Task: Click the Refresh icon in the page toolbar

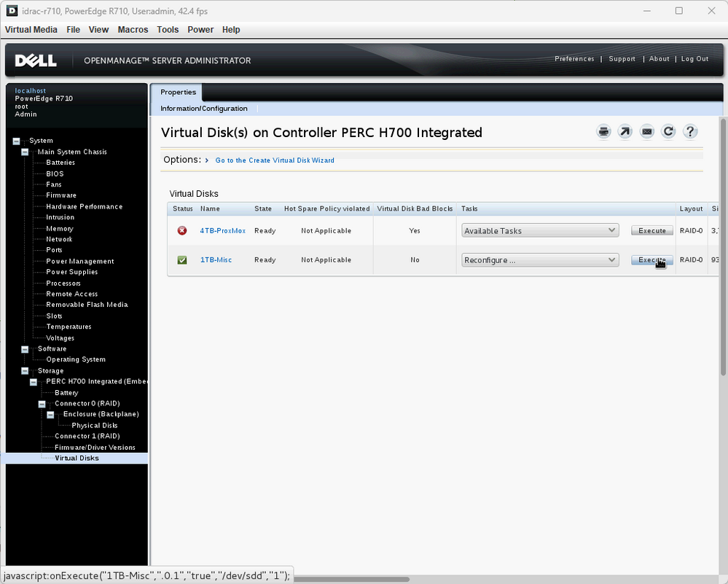Action: (x=668, y=132)
